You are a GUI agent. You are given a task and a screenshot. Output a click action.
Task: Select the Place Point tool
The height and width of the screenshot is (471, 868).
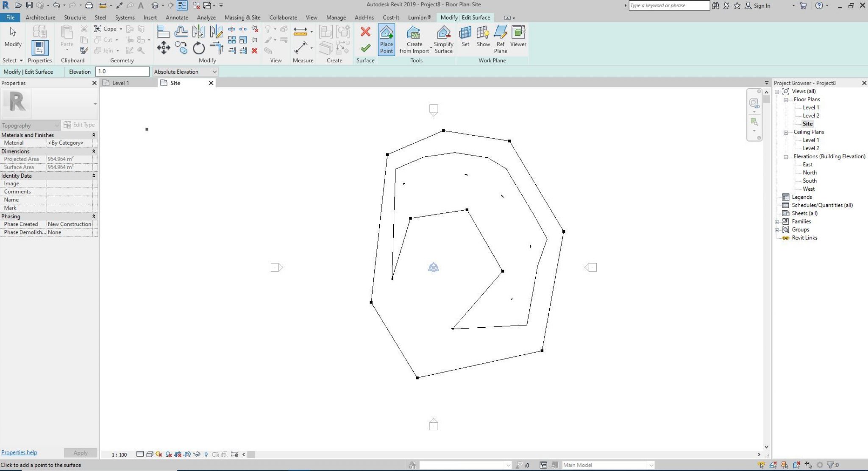click(x=386, y=39)
